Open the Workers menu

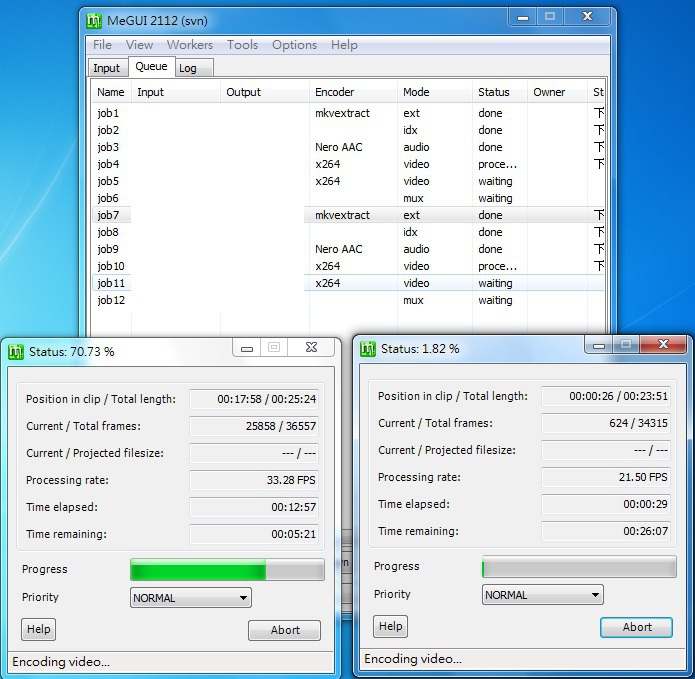click(x=190, y=45)
